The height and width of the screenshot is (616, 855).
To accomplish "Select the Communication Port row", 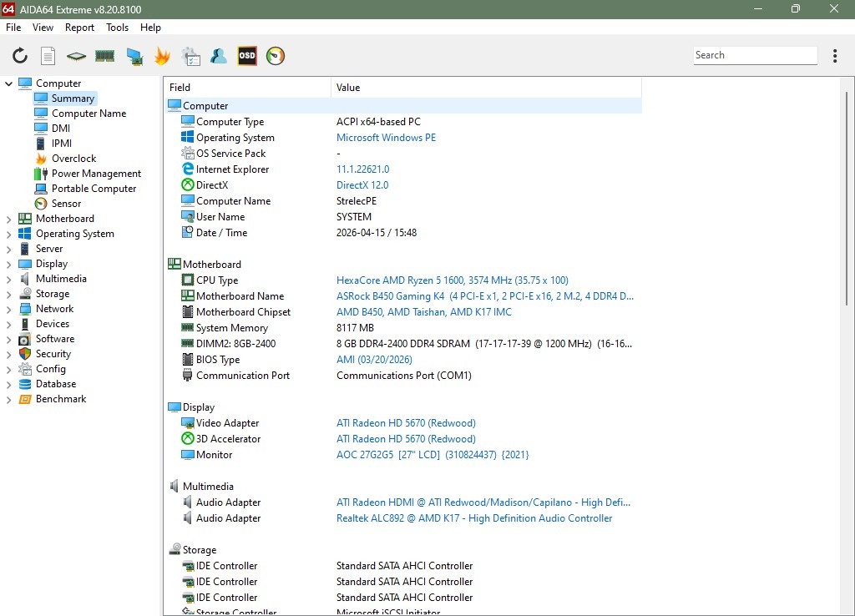I will click(x=403, y=375).
